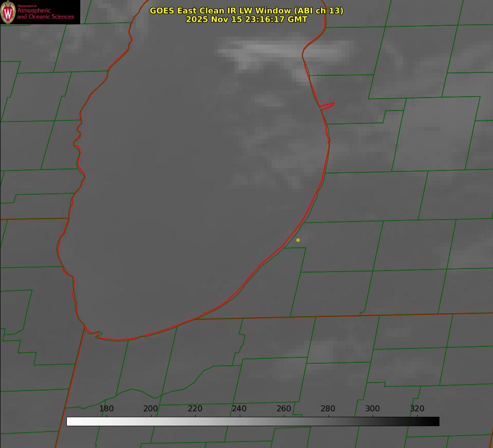Viewport: 493px width, 448px height.
Task: Pick the 260 label on the colorbar
Action: 283,408
